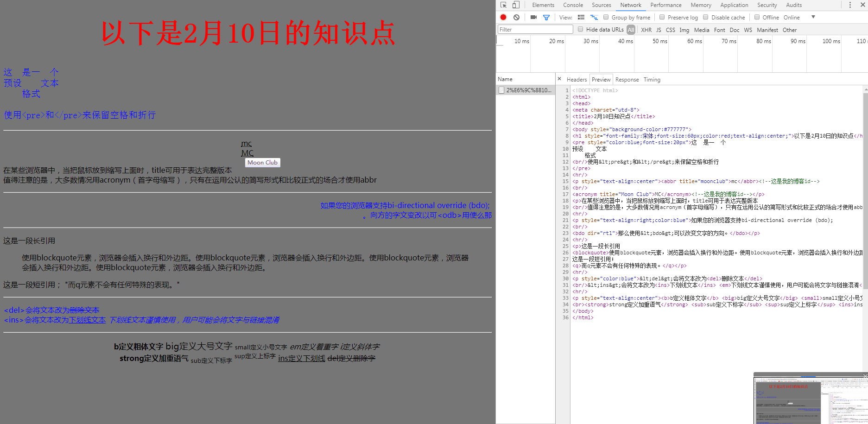
Task: Switch to the Console tab
Action: point(573,5)
